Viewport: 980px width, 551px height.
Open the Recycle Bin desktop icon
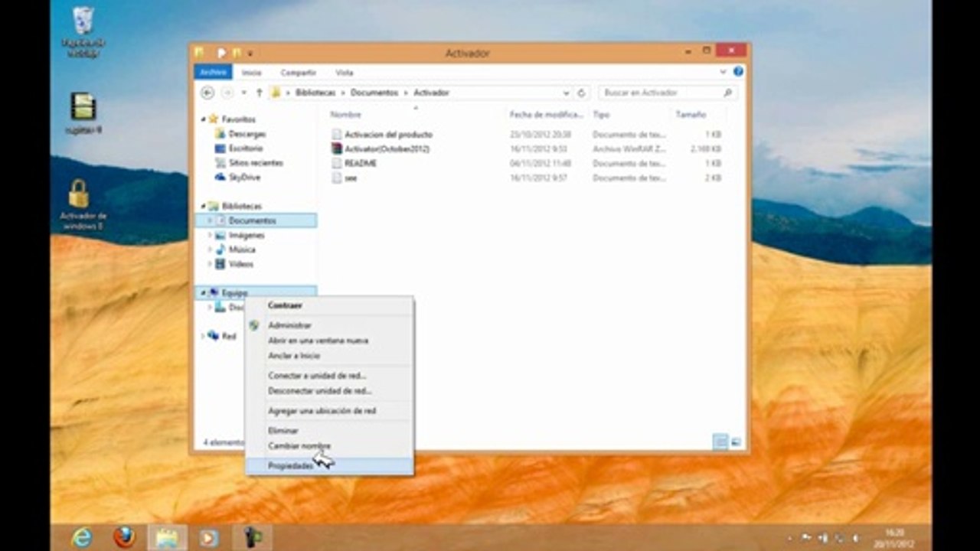83,31
